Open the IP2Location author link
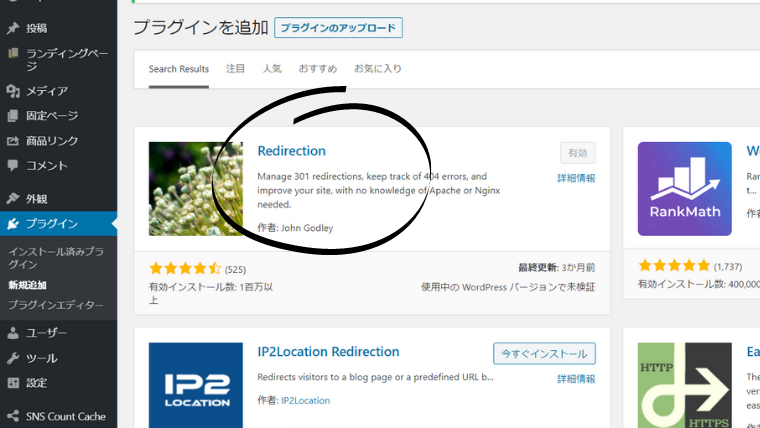The width and height of the screenshot is (760, 428). tap(305, 400)
